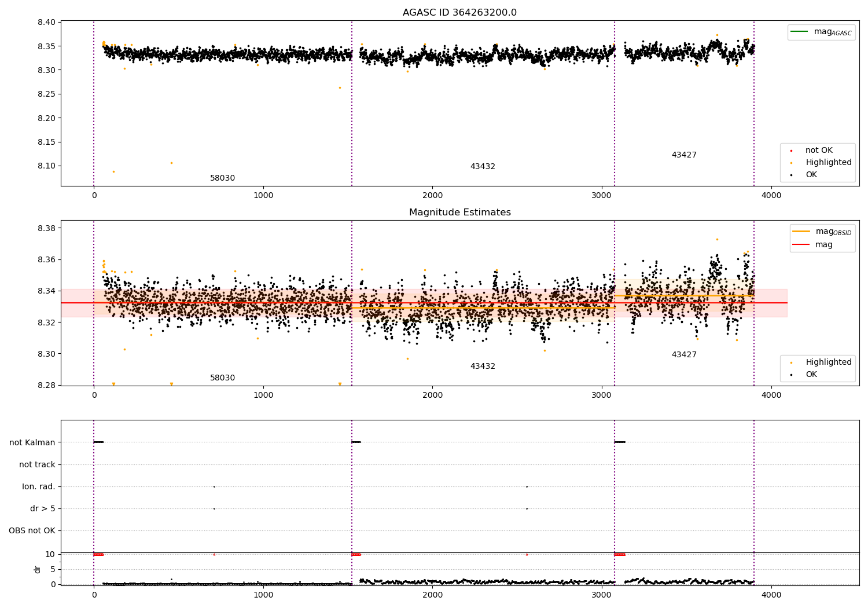
Task: Click the 8.25 y-axis tick of top plot
Action: pos(46,94)
